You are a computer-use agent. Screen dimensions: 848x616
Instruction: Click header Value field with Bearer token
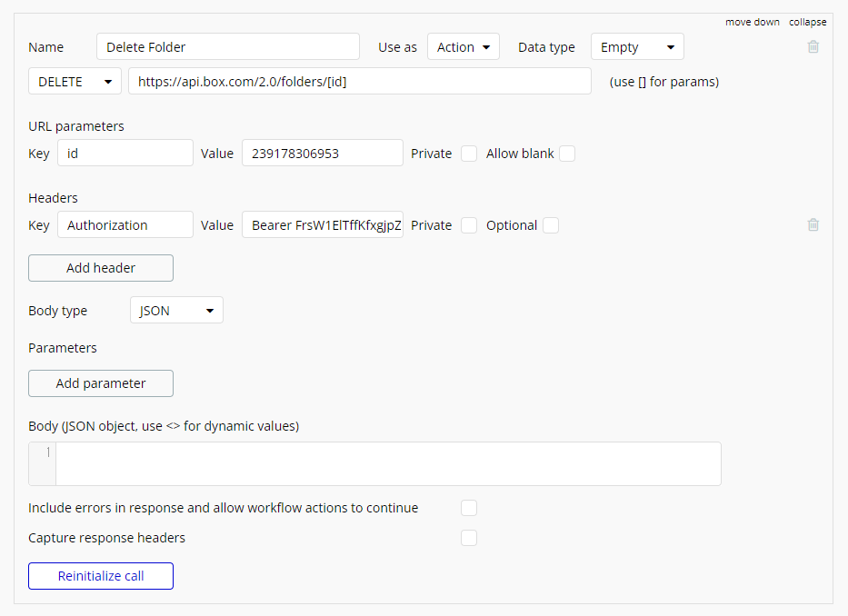click(x=323, y=225)
